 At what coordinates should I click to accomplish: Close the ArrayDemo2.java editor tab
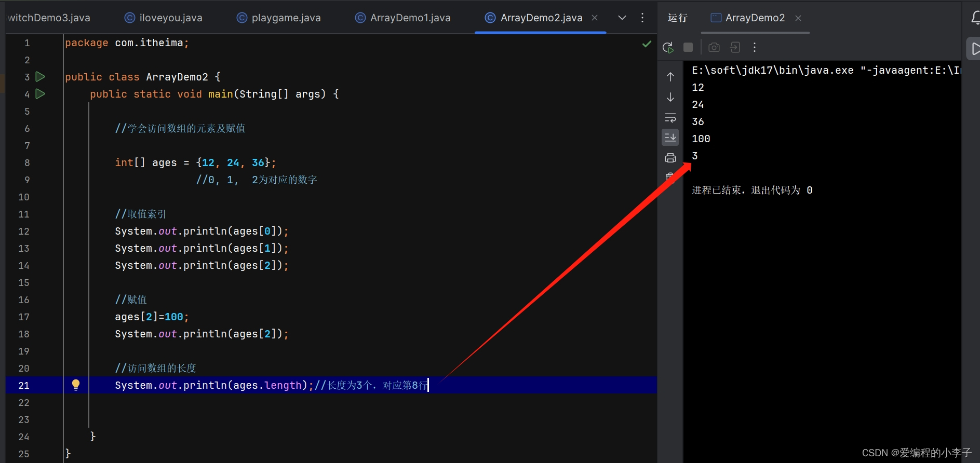point(595,18)
